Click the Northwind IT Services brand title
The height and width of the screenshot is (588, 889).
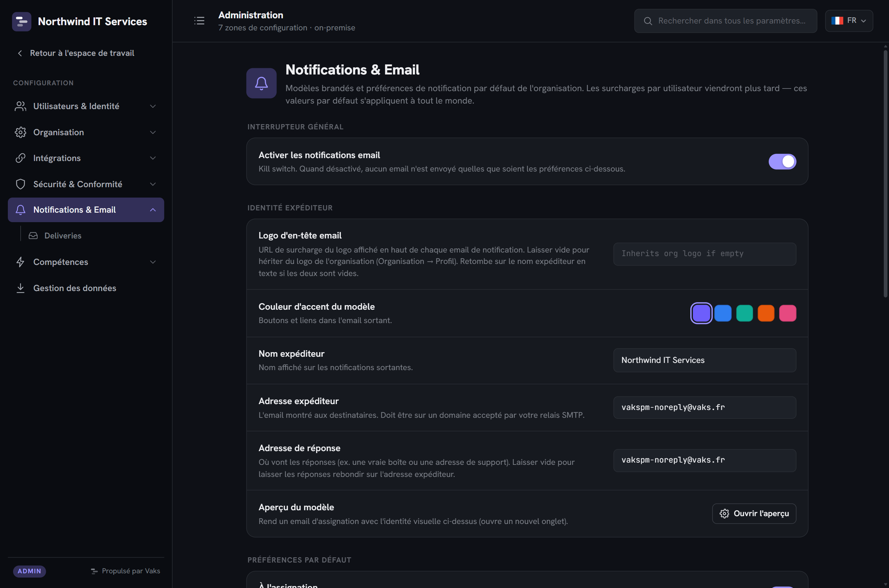click(x=92, y=21)
